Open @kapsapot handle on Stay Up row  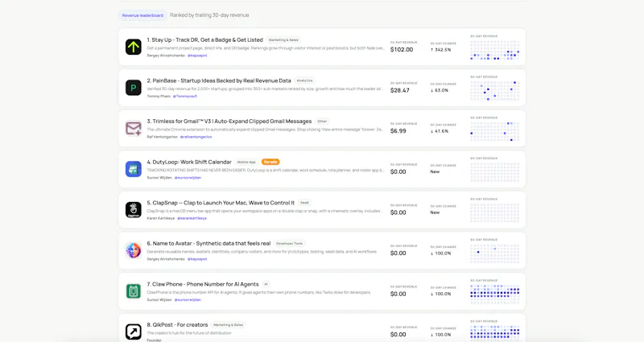(x=197, y=56)
